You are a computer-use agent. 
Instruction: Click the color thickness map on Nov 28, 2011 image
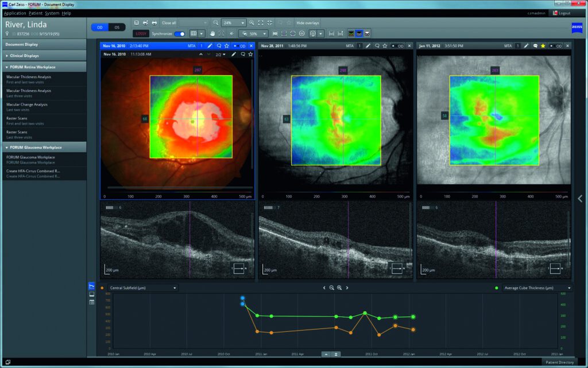pos(336,121)
